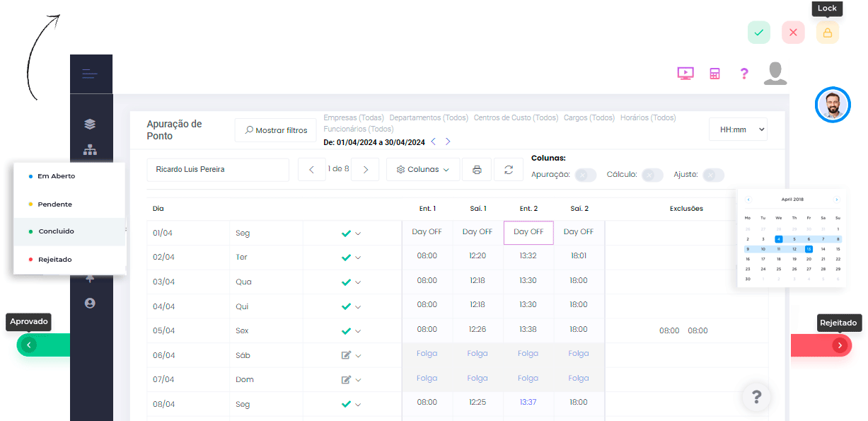Viewport: 868px width, 421px height.
Task: Toggle the Apuração column switch
Action: pyautogui.click(x=585, y=175)
